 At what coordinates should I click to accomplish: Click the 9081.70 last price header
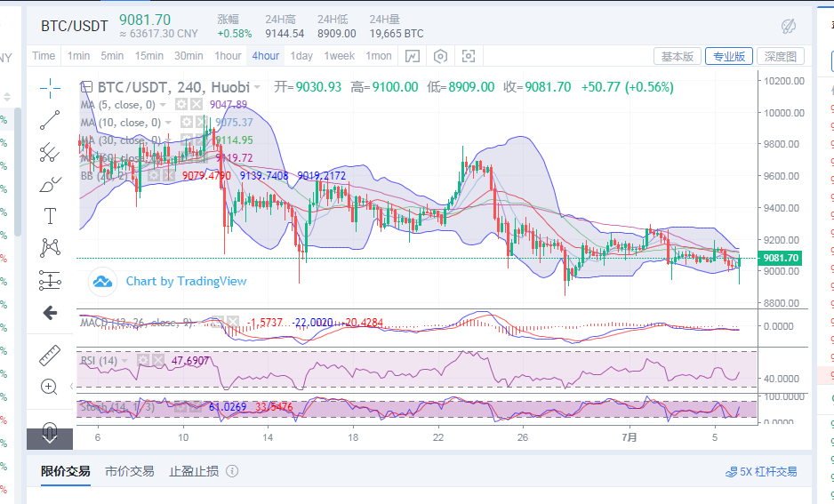pos(145,20)
